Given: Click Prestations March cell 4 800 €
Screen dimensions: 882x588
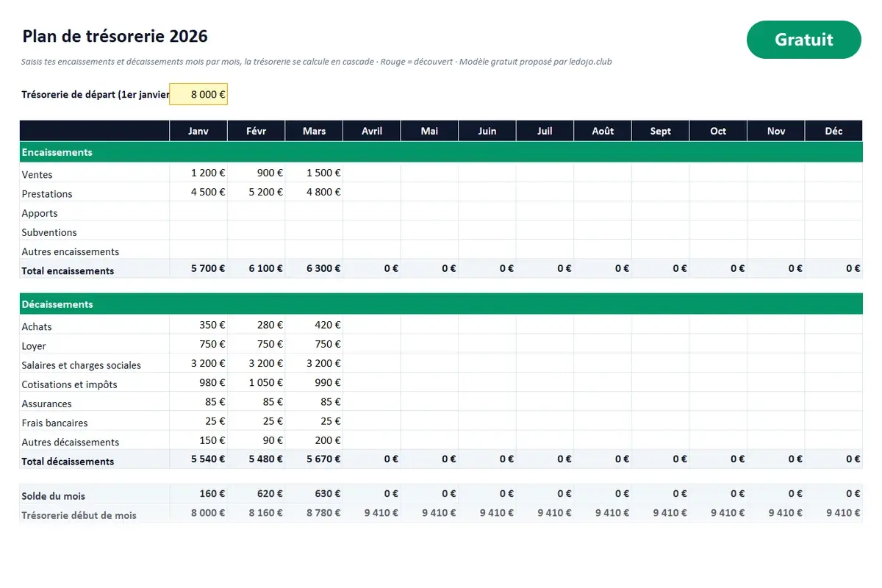Looking at the screenshot, I should click(x=314, y=192).
